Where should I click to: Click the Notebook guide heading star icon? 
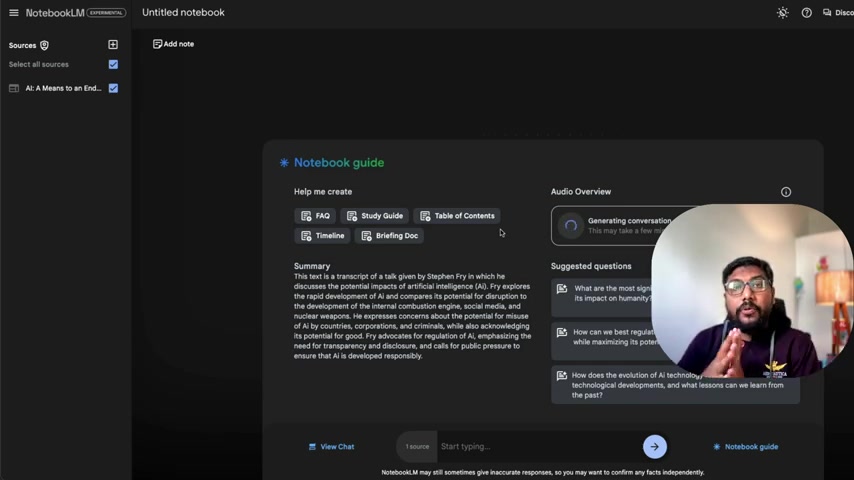[284, 162]
